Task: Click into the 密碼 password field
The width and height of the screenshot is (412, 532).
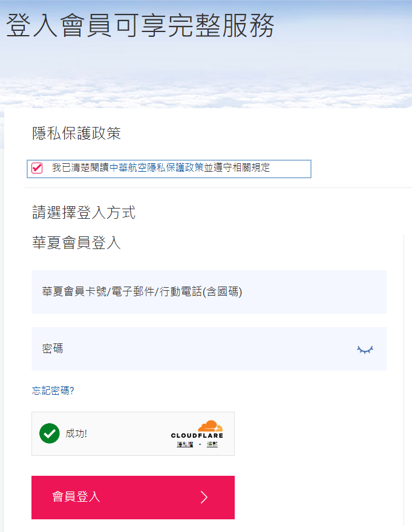Action: [x=209, y=349]
